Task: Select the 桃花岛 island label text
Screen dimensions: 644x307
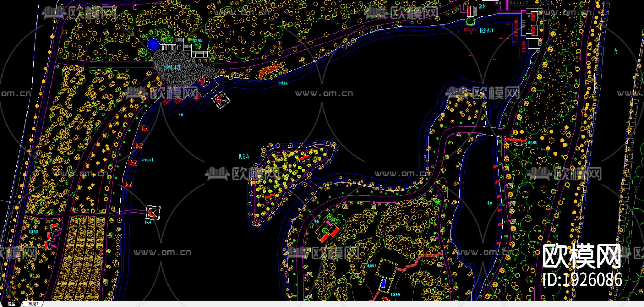Action: [244, 156]
